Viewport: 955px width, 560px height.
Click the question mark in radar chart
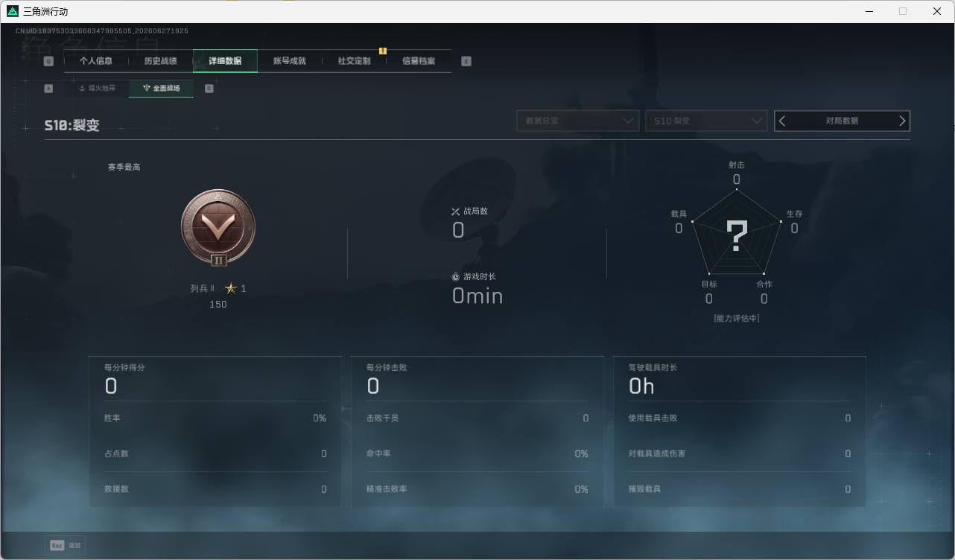(737, 235)
